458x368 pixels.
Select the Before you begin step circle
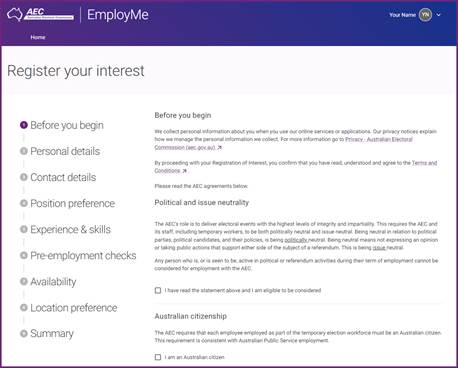tap(24, 125)
